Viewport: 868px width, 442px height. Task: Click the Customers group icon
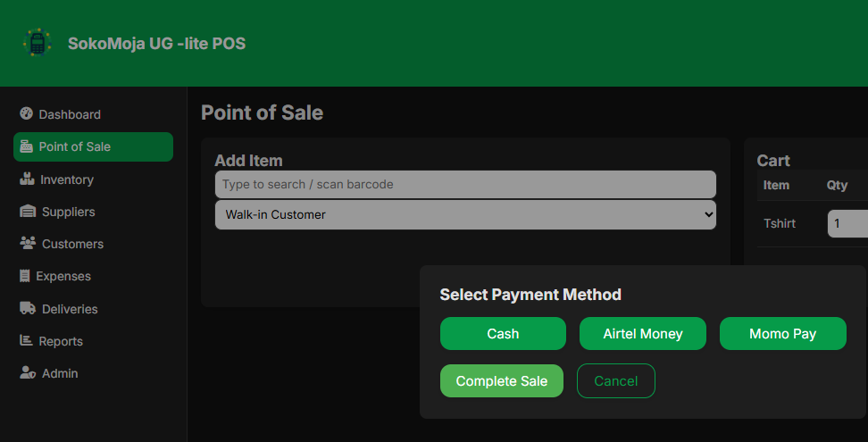[28, 244]
